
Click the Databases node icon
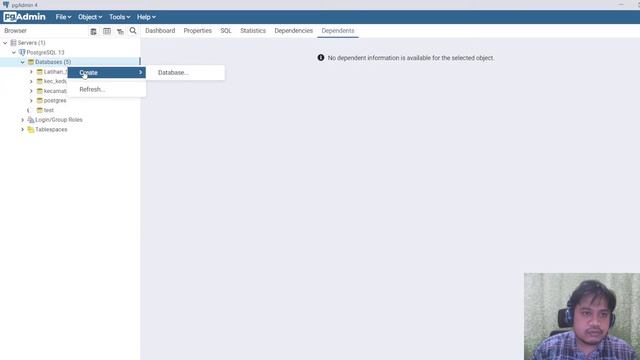pyautogui.click(x=31, y=62)
